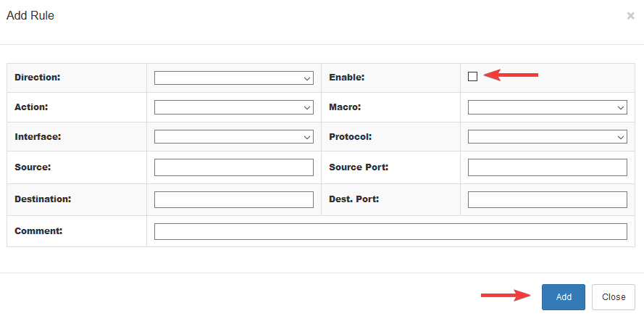The image size is (644, 316).
Task: Expand the Macro dropdown
Action: pyautogui.click(x=548, y=107)
